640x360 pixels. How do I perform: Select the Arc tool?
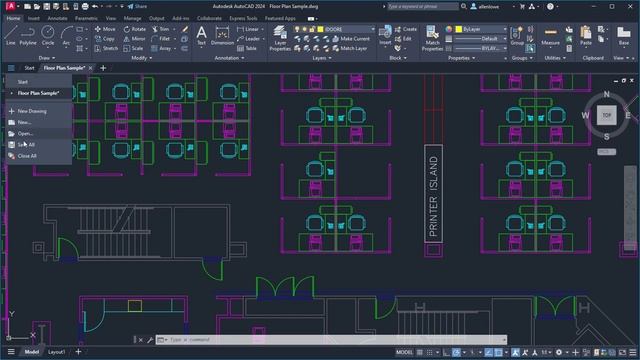pyautogui.click(x=66, y=35)
